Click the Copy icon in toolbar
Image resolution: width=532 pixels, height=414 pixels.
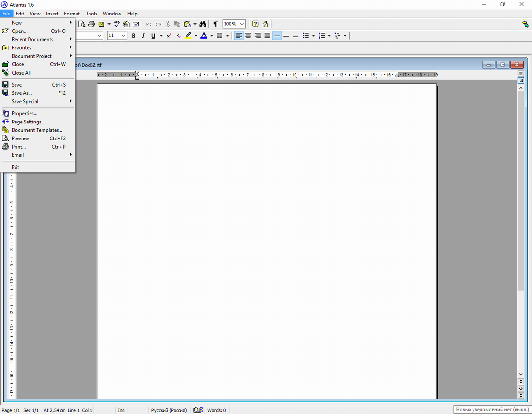[177, 24]
